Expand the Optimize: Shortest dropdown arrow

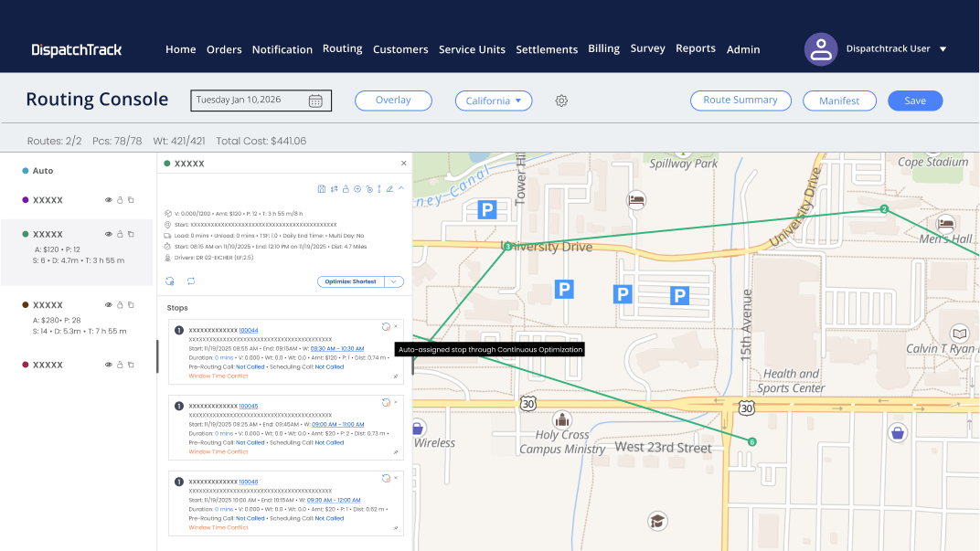click(x=394, y=281)
